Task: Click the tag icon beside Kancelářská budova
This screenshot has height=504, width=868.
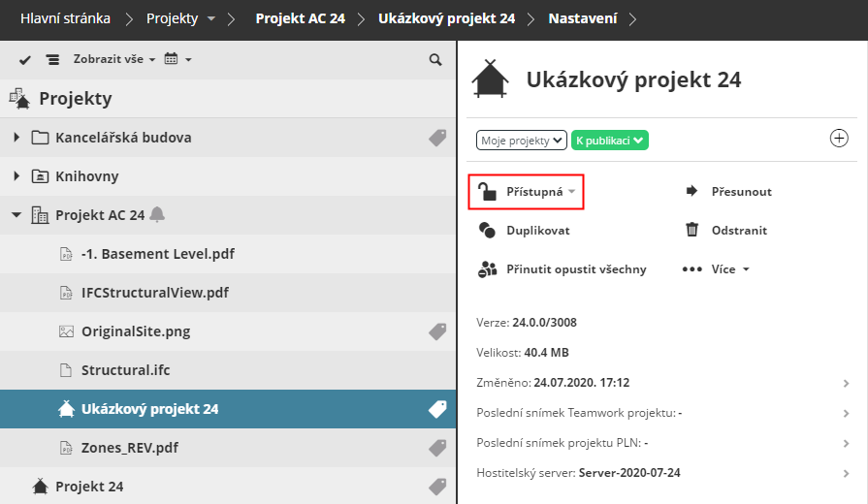Action: click(437, 138)
